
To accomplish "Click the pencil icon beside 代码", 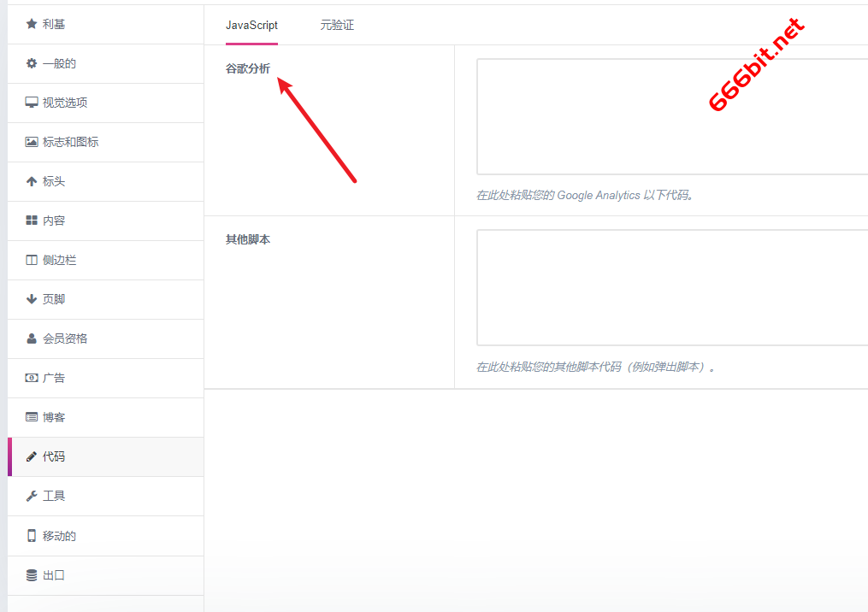I will [x=32, y=456].
